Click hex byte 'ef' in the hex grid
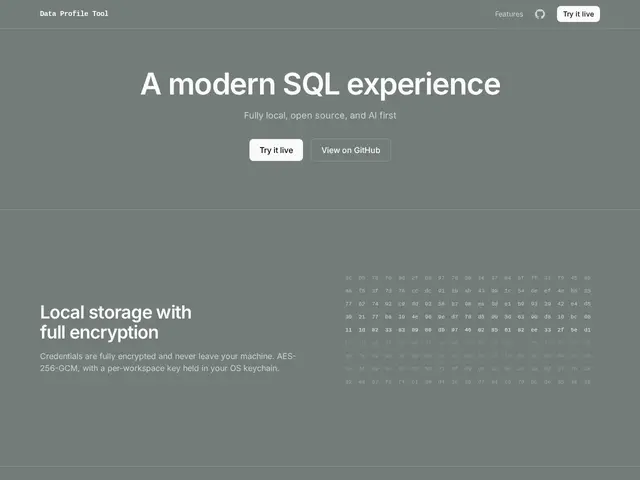 (x=547, y=291)
